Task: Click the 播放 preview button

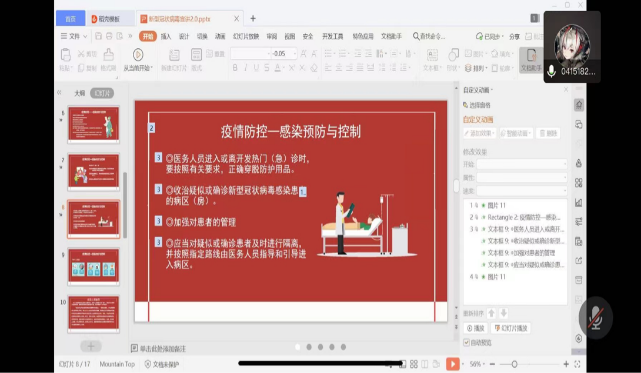Action: tap(475, 328)
